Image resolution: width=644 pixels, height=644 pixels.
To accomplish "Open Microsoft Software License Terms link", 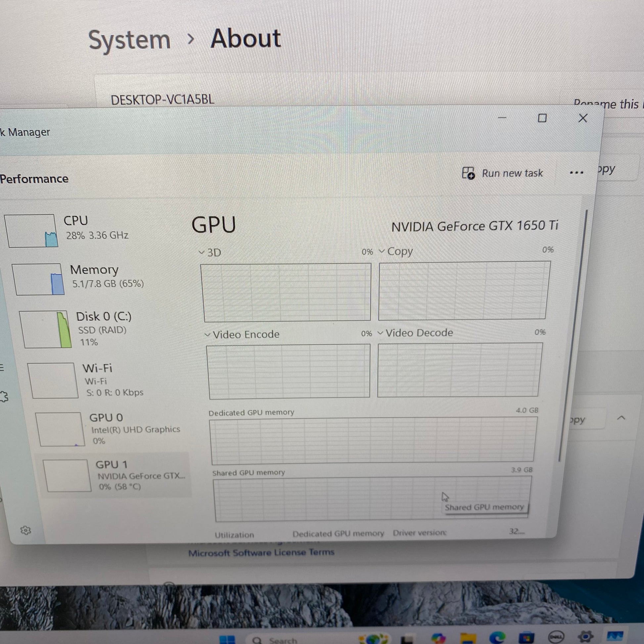I will pyautogui.click(x=261, y=553).
